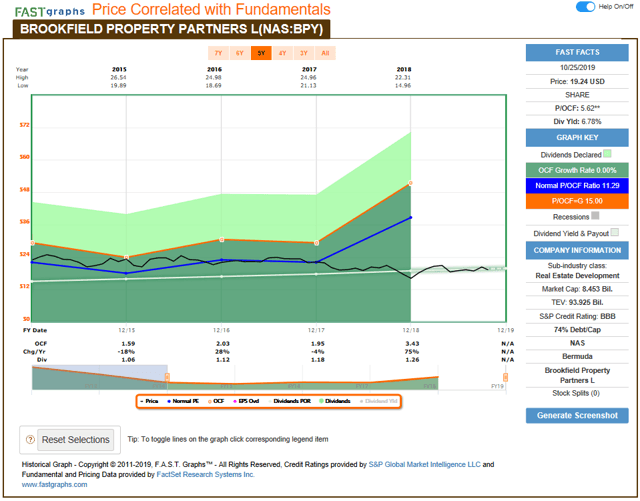Click S&P Credit Rating: BBB text
Screen dimensions: 640x501
coord(577,316)
